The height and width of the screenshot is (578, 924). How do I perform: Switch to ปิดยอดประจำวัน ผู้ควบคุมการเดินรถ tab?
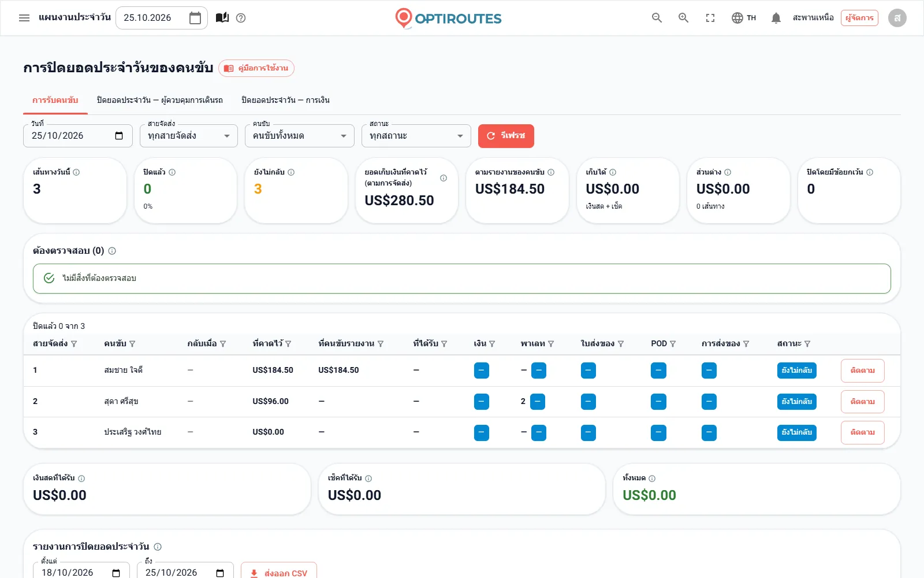click(x=159, y=100)
